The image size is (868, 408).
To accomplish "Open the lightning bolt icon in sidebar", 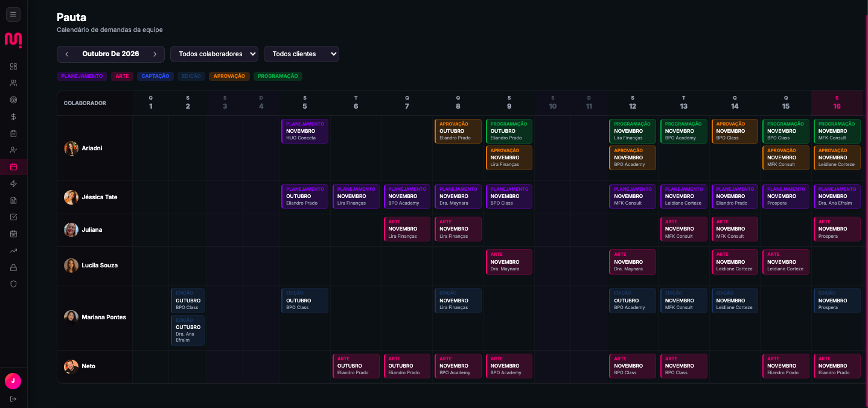I will click(x=13, y=183).
